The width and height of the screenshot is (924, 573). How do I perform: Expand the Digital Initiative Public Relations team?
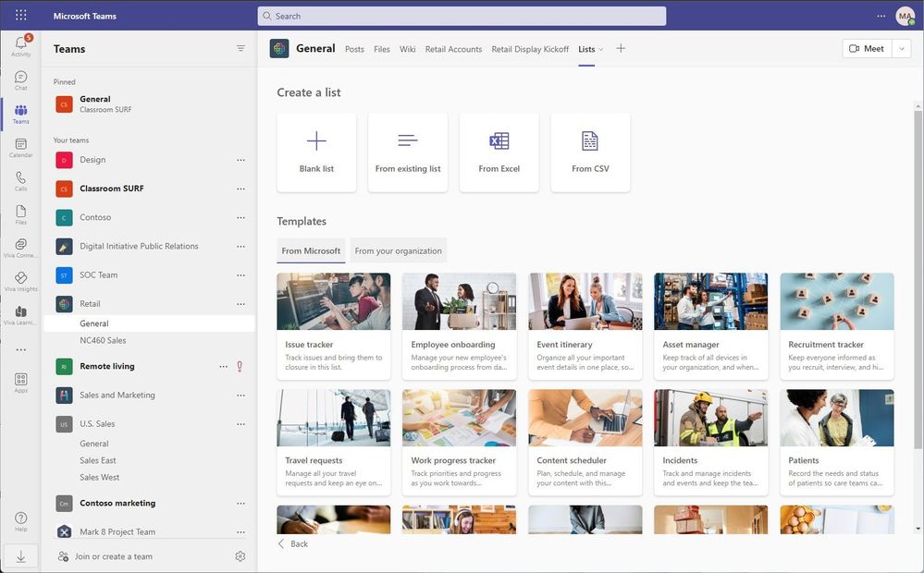[x=139, y=246]
